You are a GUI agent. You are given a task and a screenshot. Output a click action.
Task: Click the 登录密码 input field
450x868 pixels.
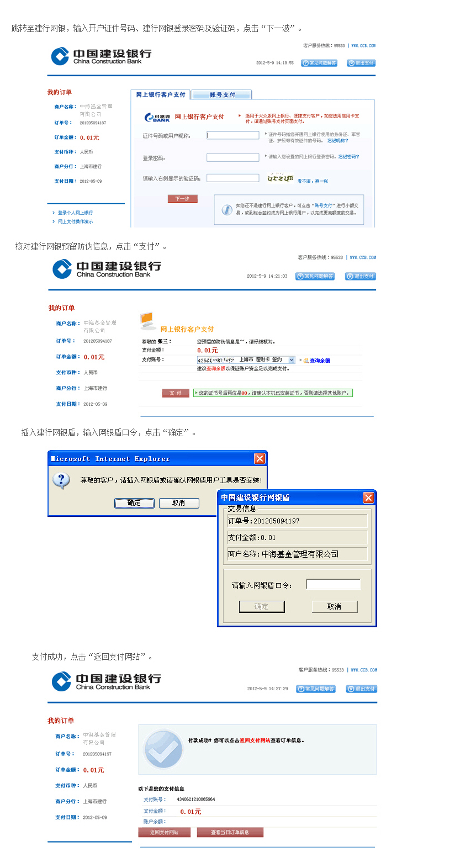tap(232, 157)
